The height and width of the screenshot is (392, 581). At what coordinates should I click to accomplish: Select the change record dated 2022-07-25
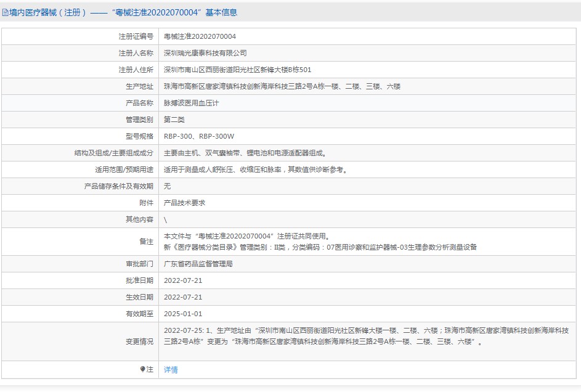[x=366, y=336]
